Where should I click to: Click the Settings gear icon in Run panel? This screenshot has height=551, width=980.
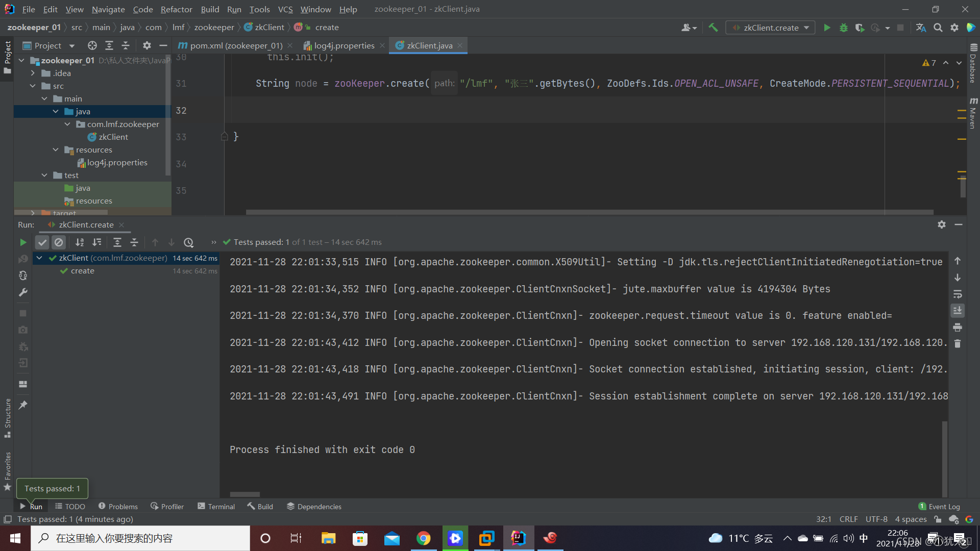coord(942,224)
